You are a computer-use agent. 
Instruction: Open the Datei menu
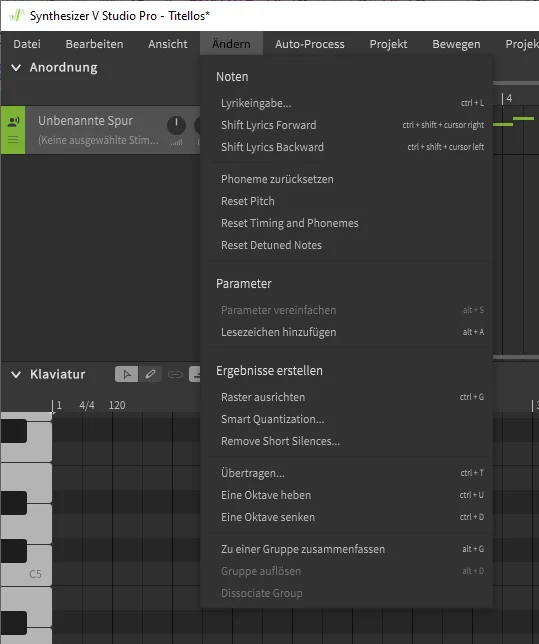[x=27, y=44]
